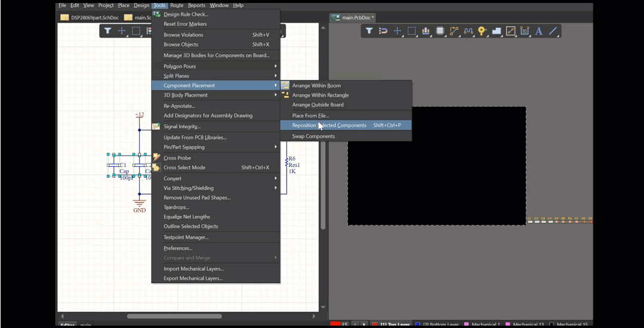Click the Arrange Within Rectangle icon
The width and height of the screenshot is (644, 328).
click(285, 95)
